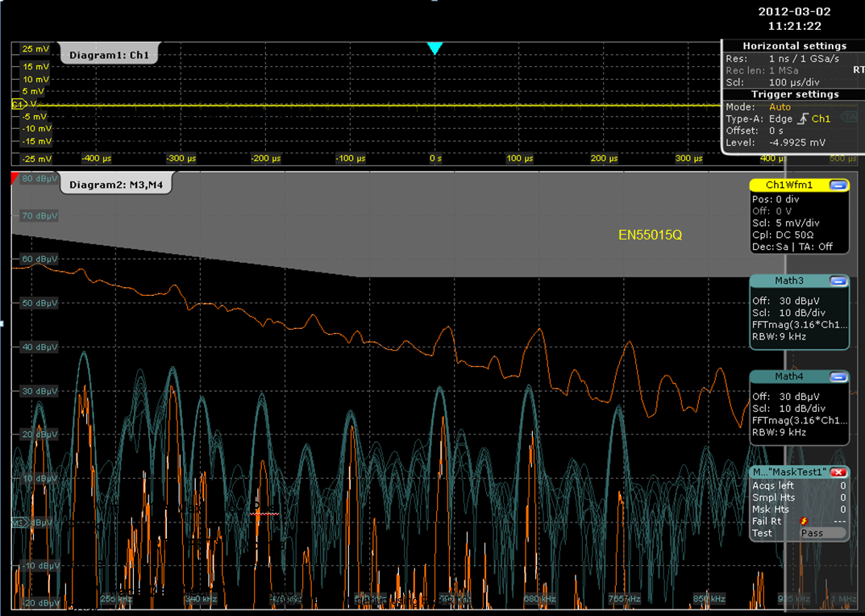Click the Ch1Wfm1 yellow title bar
The width and height of the screenshot is (865, 616).
788,185
